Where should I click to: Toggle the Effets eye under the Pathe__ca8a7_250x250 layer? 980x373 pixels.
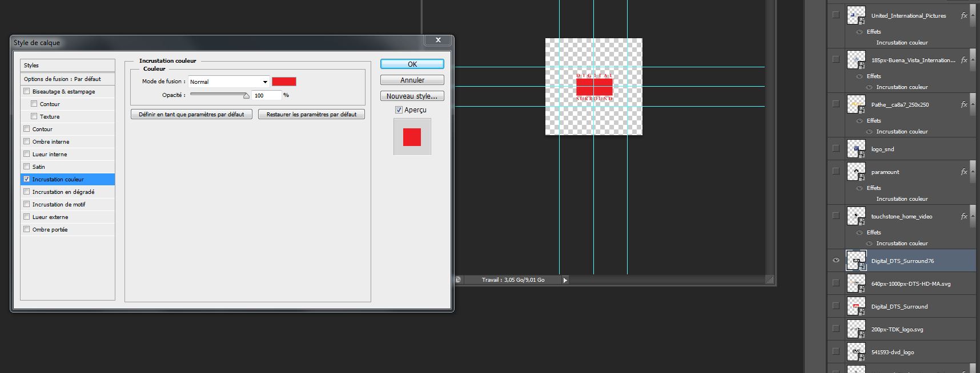[x=859, y=121]
